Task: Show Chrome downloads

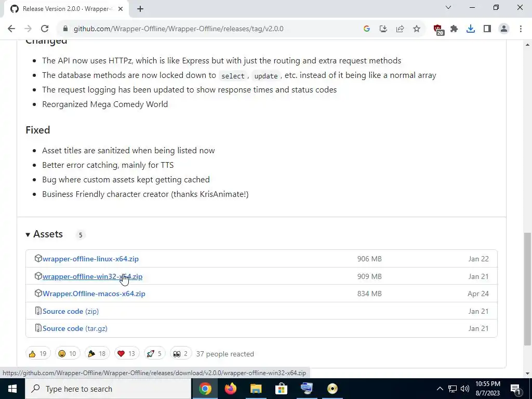Action: [471, 29]
